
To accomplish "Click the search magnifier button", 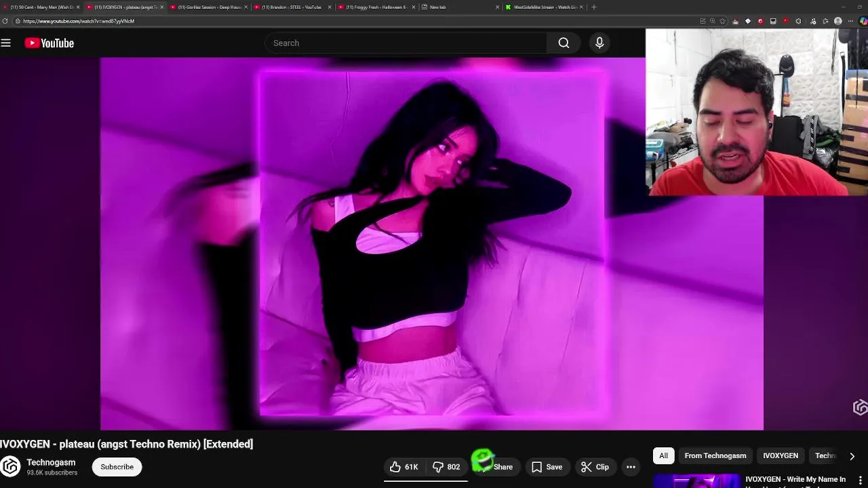I will pyautogui.click(x=564, y=43).
